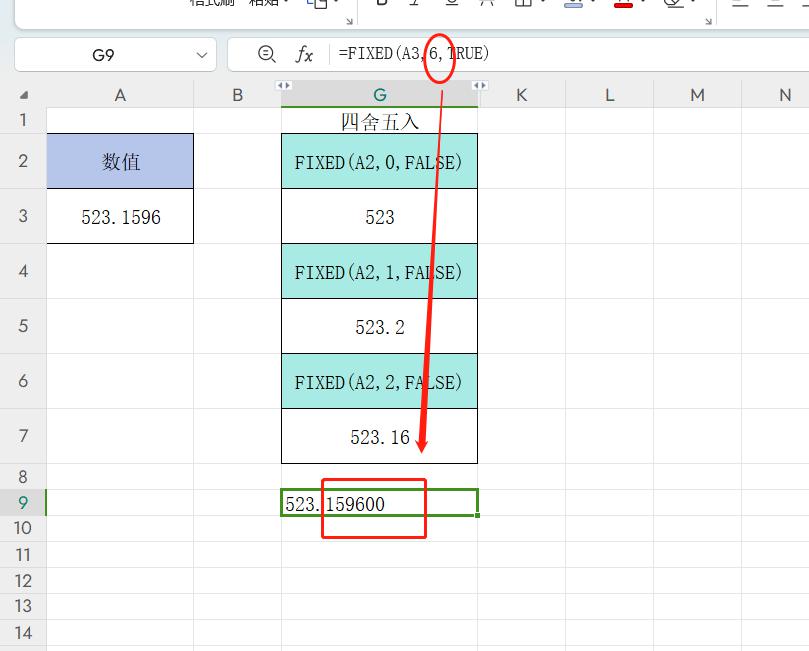This screenshot has width=809, height=651.
Task: Select column B header
Action: pos(237,95)
